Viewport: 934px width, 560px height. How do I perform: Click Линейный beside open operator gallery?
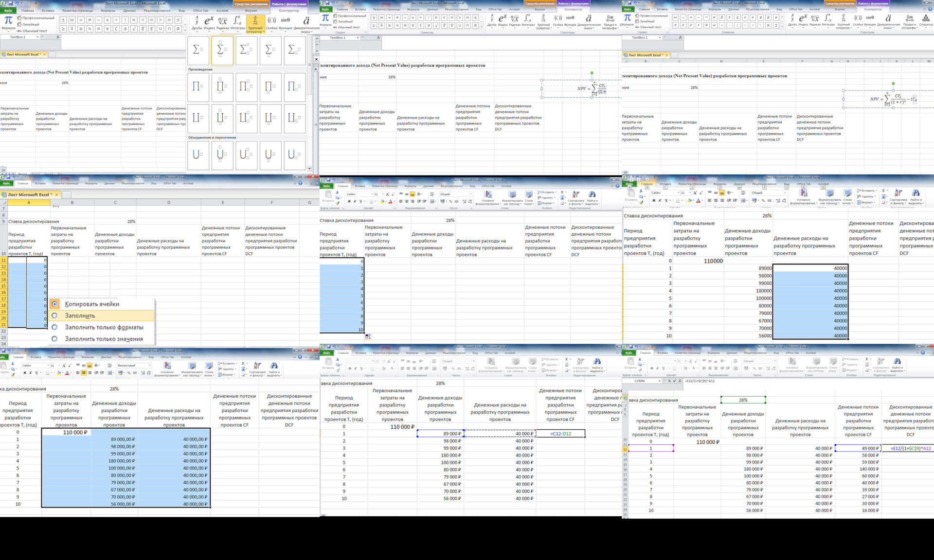[30, 24]
